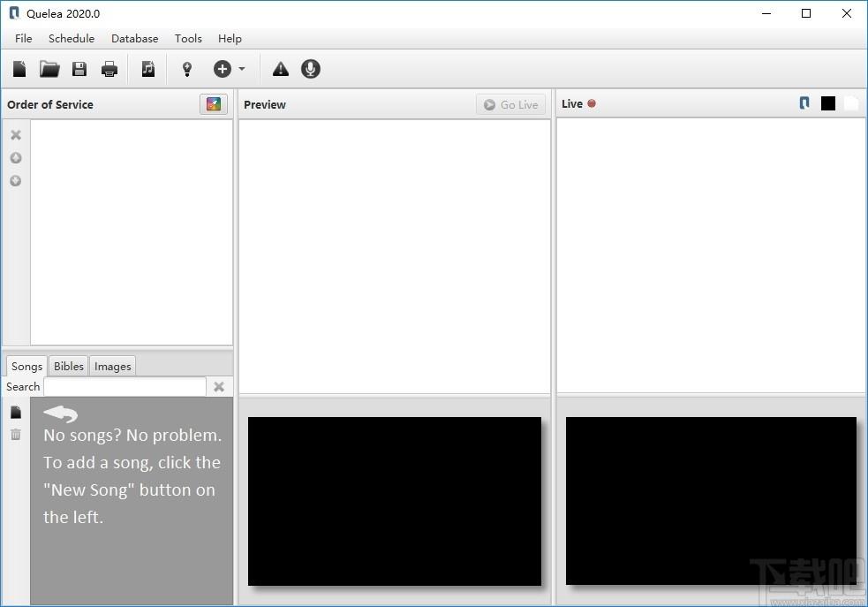This screenshot has width=868, height=607.
Task: Print the schedule using printer icon
Action: tap(109, 69)
